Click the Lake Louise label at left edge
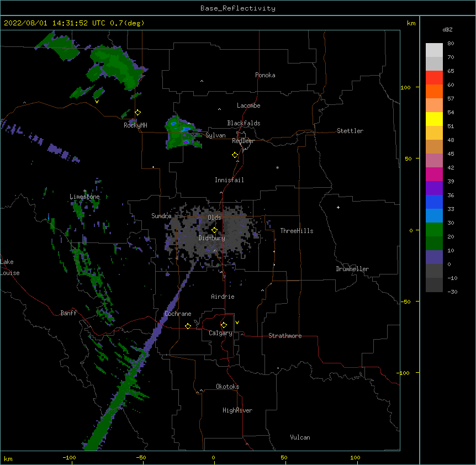Viewport: 476px width, 465px height. click(x=10, y=267)
